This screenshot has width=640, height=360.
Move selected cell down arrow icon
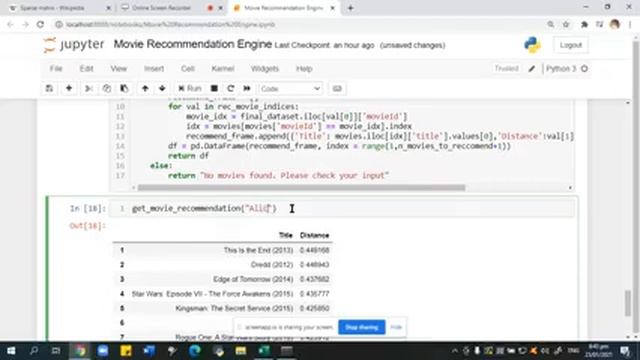point(162,89)
